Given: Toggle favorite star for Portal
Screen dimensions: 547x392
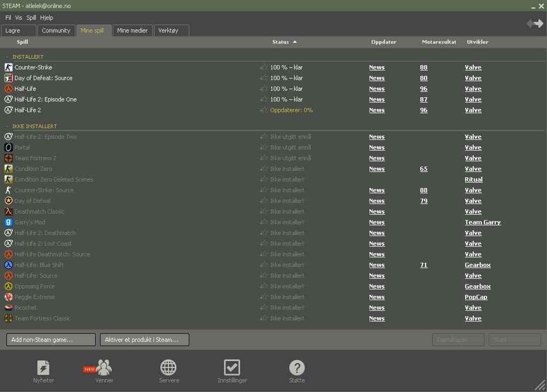Looking at the screenshot, I should [x=264, y=147].
